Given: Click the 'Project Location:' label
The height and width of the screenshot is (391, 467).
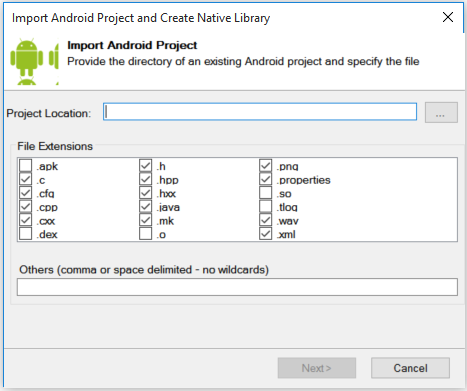Looking at the screenshot, I should (49, 113).
